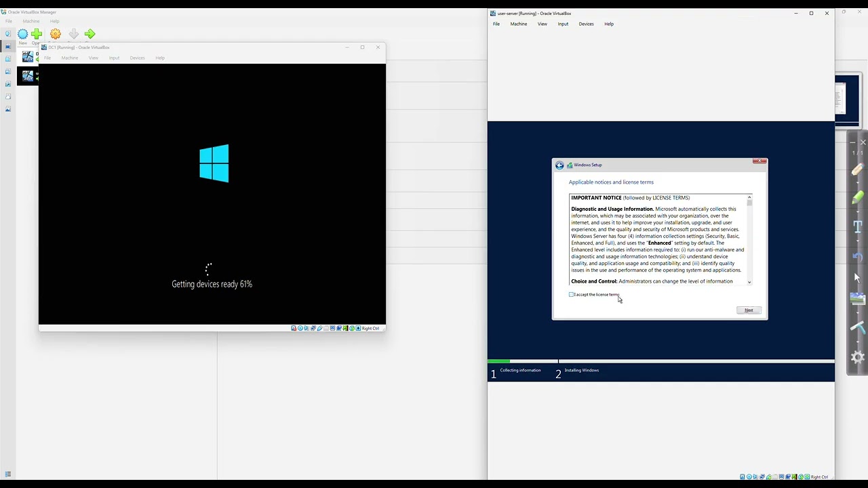This screenshot has width=868, height=488.
Task: Open View menu in user-server window
Action: [x=542, y=24]
